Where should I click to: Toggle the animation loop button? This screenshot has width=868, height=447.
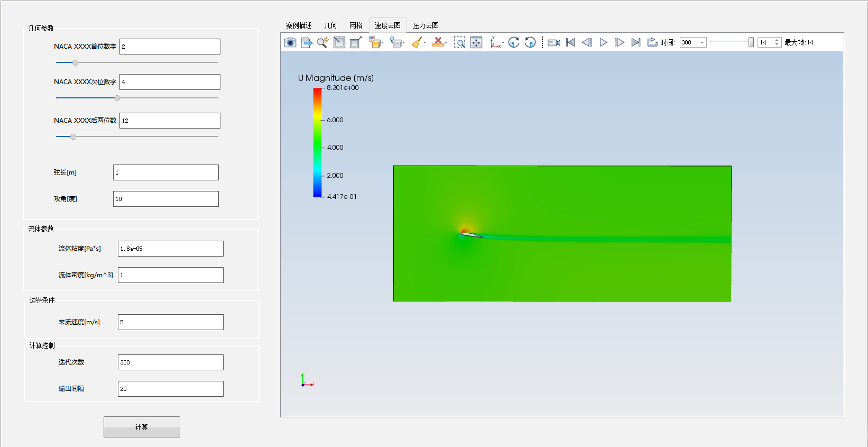[x=652, y=42]
